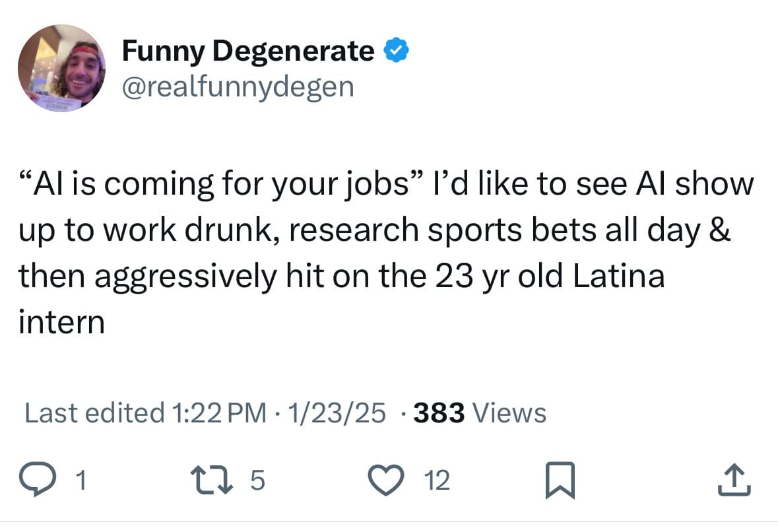Click the profile avatar photo
This screenshot has width=778, height=532.
point(61,69)
